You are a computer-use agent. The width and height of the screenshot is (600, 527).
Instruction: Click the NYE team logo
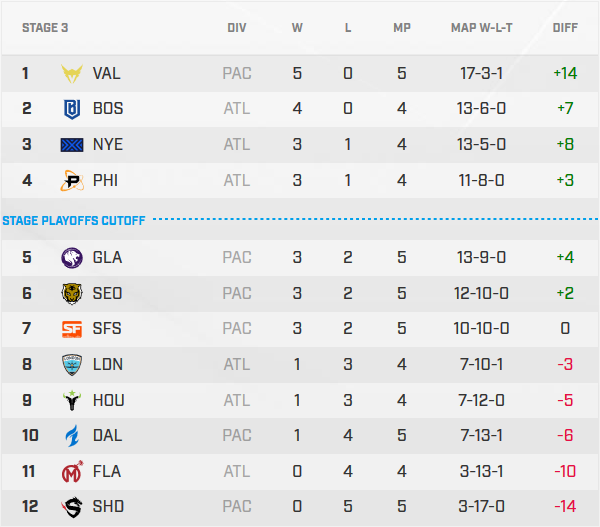click(x=73, y=144)
